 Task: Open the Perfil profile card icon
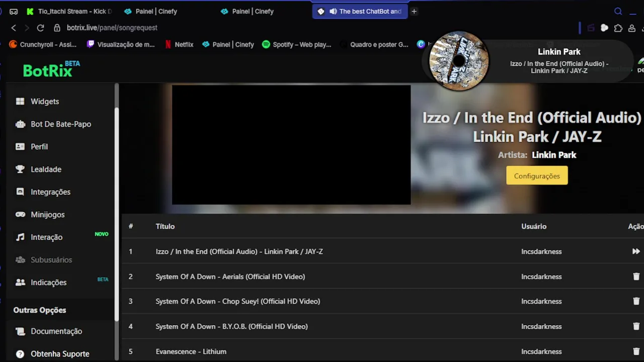pos(20,147)
